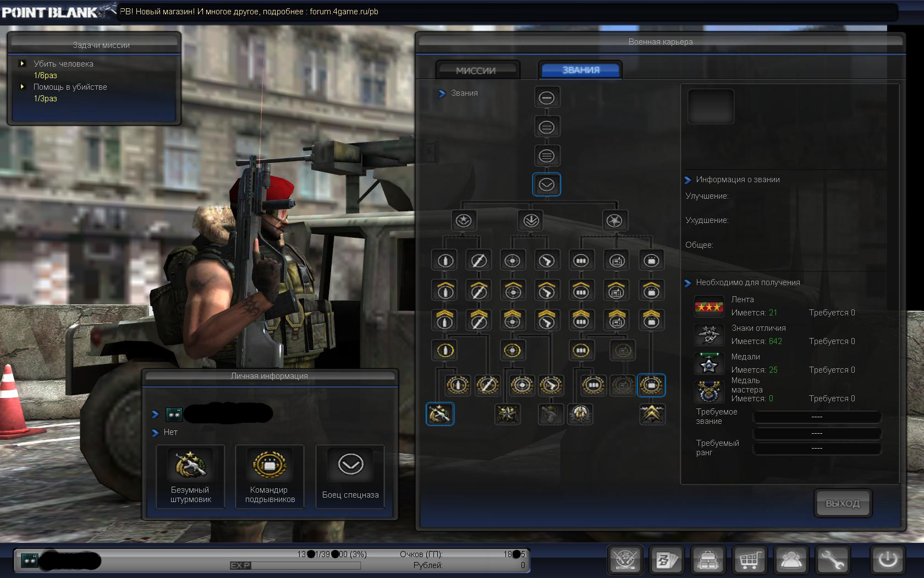Viewport: 924px width, 578px height.
Task: Click the arrow beside Убить человека task
Action: coord(23,63)
